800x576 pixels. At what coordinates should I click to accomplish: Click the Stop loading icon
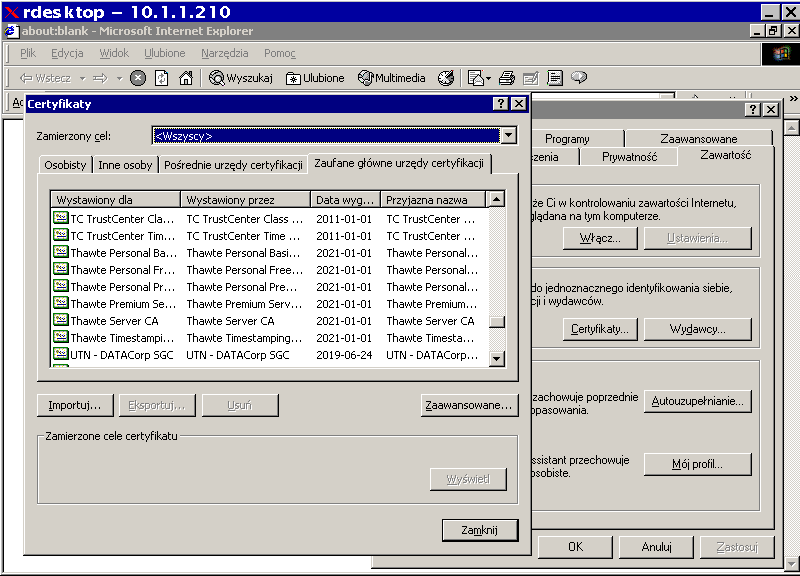[x=138, y=78]
